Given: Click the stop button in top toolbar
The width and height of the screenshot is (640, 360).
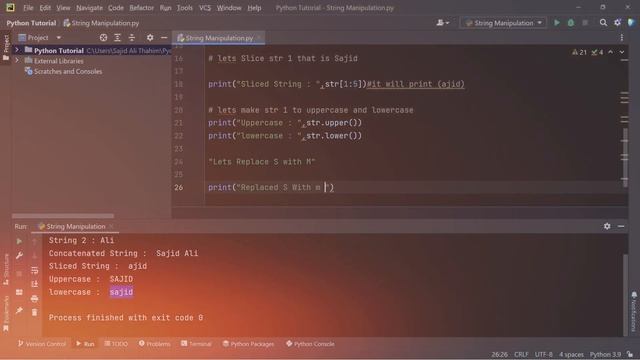Looking at the screenshot, I should click(585, 23).
